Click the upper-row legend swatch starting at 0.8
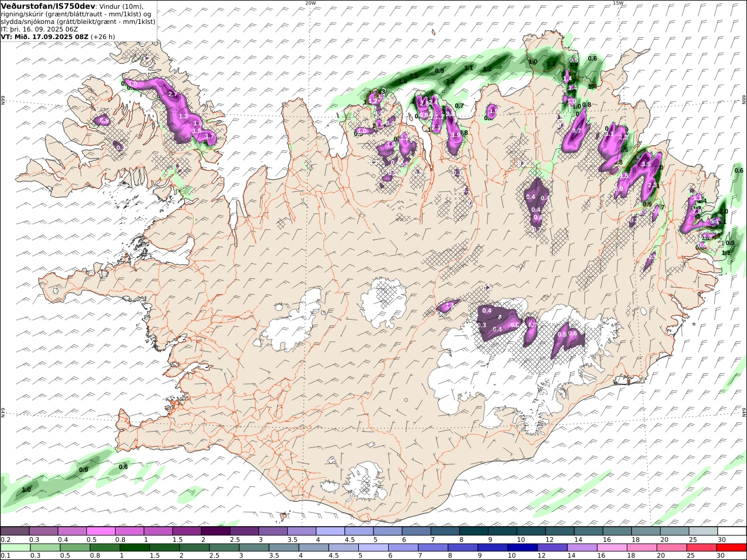The height and width of the screenshot is (560, 747). click(x=130, y=531)
